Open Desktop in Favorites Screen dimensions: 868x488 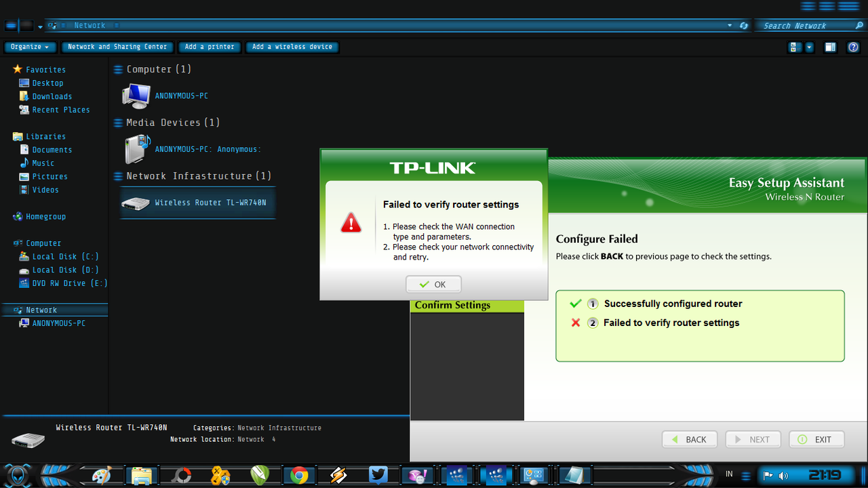(x=41, y=83)
